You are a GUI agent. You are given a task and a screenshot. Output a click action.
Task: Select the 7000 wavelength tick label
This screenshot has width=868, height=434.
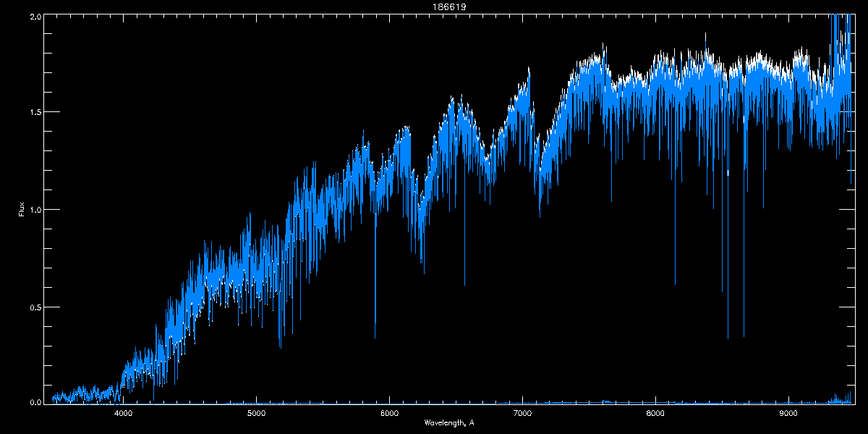(x=522, y=413)
